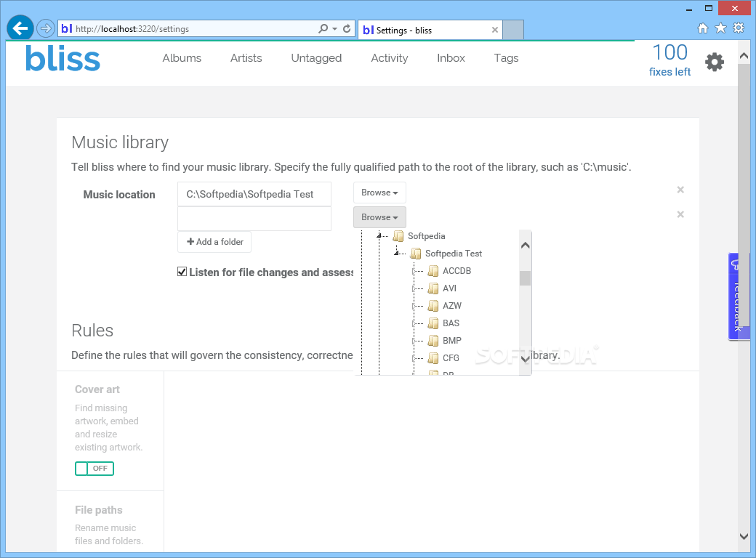Expand the BAS folder node
The height and width of the screenshot is (558, 756).
(x=414, y=323)
